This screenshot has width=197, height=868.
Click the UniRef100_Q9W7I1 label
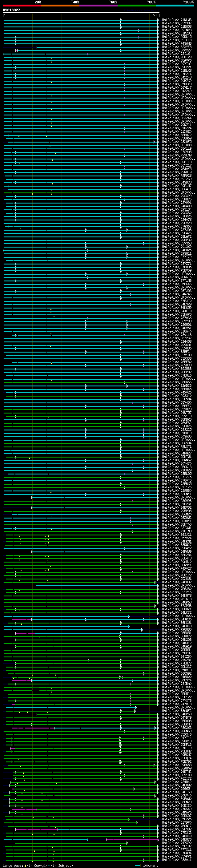pos(177,125)
